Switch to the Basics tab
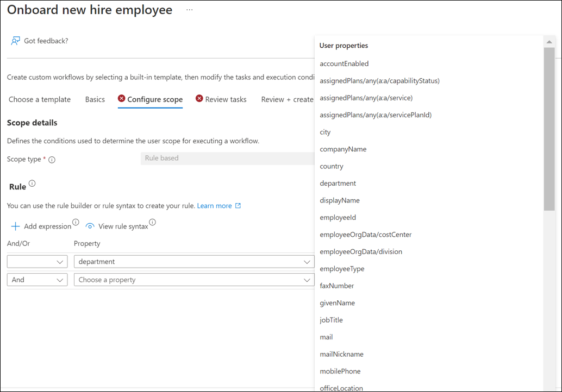The image size is (562, 392). pos(95,99)
